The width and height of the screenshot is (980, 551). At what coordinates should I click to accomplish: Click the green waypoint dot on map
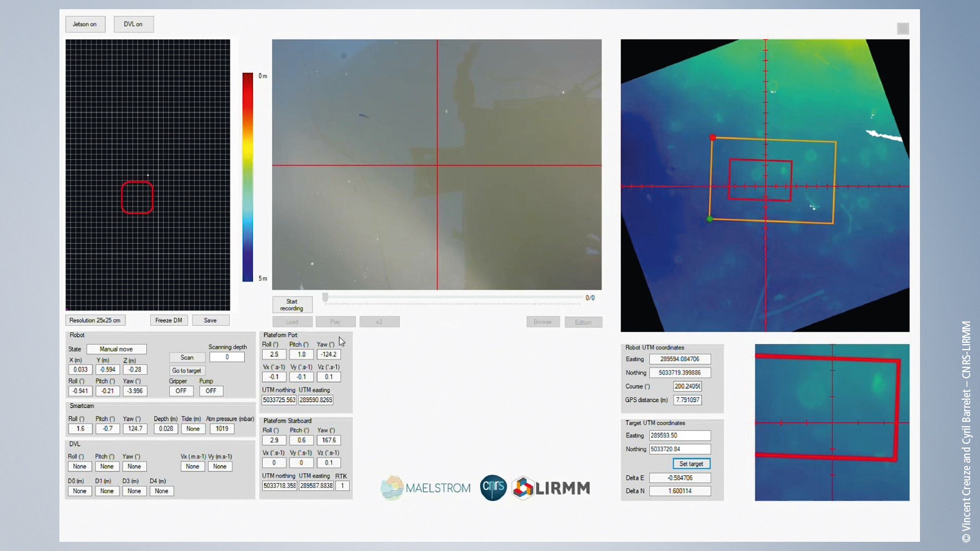[x=710, y=219]
